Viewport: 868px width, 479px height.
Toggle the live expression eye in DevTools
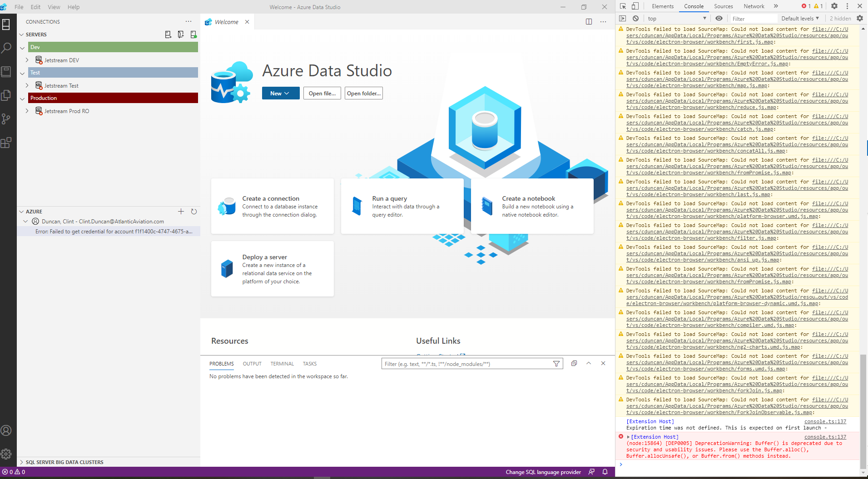[719, 18]
